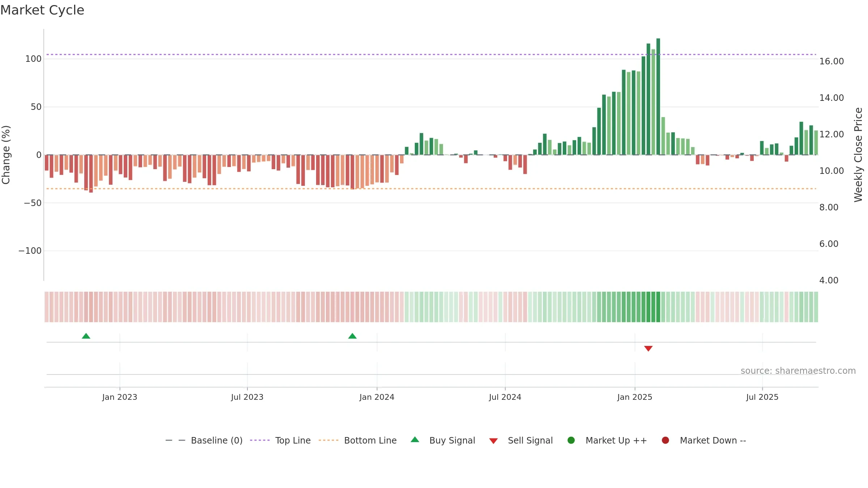Click the Jan 2024 axis label
The height and width of the screenshot is (488, 868).
click(377, 397)
